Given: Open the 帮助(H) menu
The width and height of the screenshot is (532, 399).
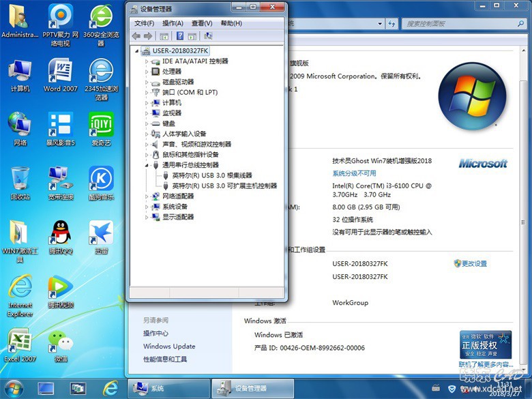Looking at the screenshot, I should pyautogui.click(x=231, y=23).
